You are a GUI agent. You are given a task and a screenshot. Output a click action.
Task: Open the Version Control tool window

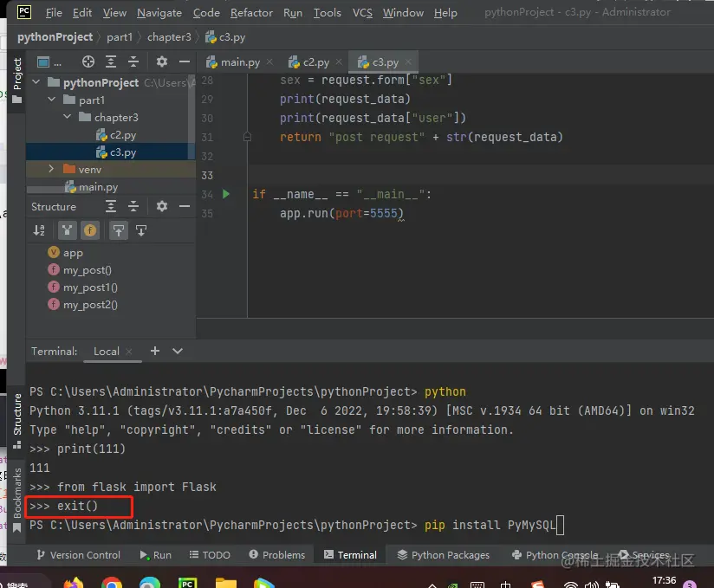click(78, 555)
